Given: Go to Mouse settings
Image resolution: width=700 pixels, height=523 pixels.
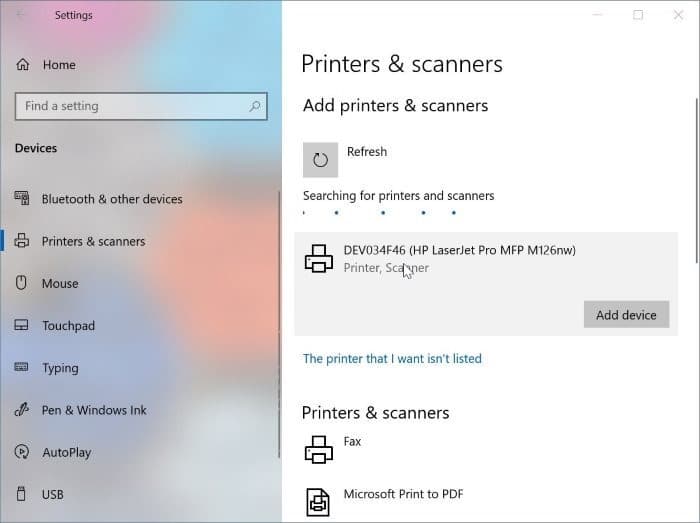Looking at the screenshot, I should click(60, 283).
